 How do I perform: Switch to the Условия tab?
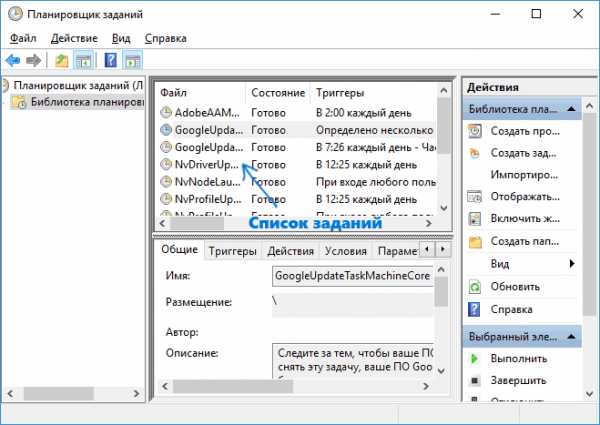pyautogui.click(x=346, y=251)
